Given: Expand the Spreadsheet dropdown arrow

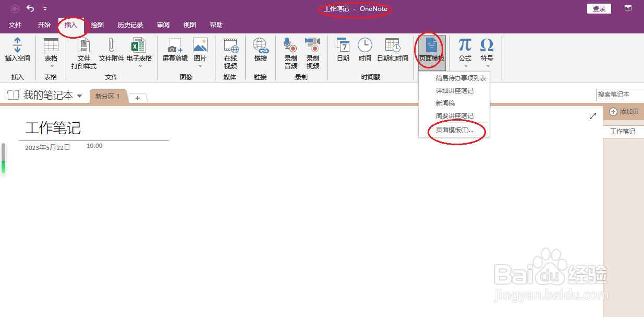Looking at the screenshot, I should click(x=140, y=66).
